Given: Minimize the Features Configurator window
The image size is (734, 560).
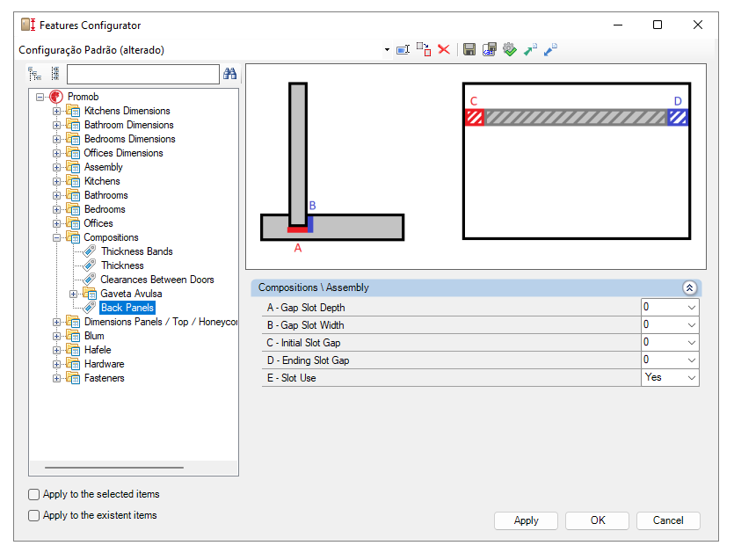Looking at the screenshot, I should (618, 25).
